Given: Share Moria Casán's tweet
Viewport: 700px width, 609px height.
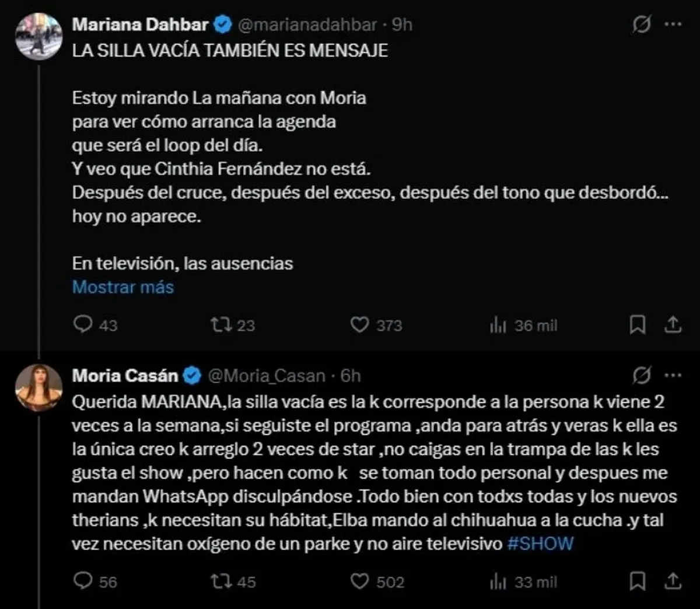Looking at the screenshot, I should click(673, 581).
